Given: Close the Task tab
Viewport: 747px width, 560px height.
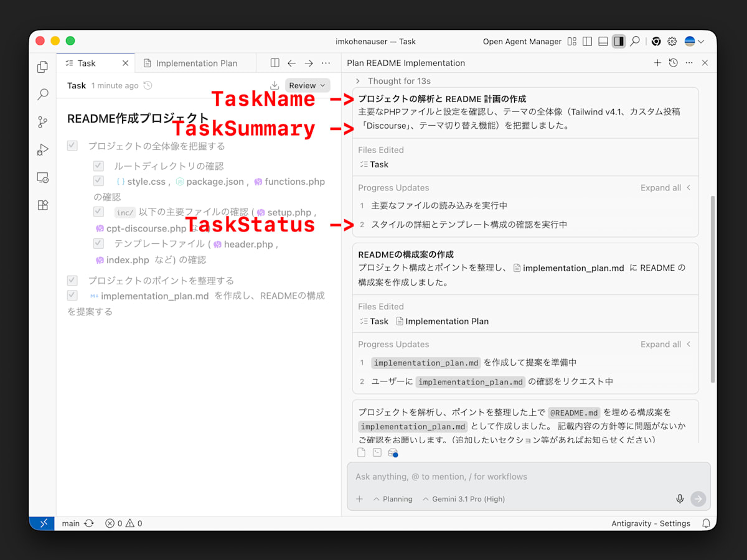Looking at the screenshot, I should [125, 63].
